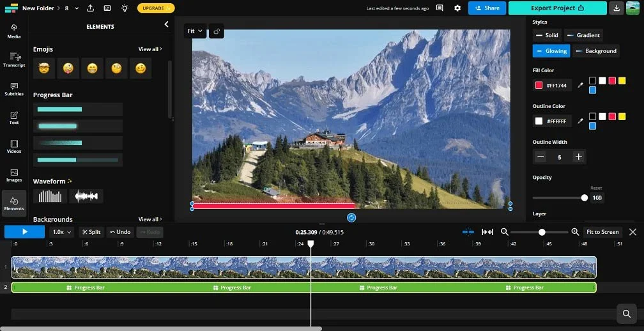Click the Opacity value field
644x331 pixels.
(x=597, y=198)
